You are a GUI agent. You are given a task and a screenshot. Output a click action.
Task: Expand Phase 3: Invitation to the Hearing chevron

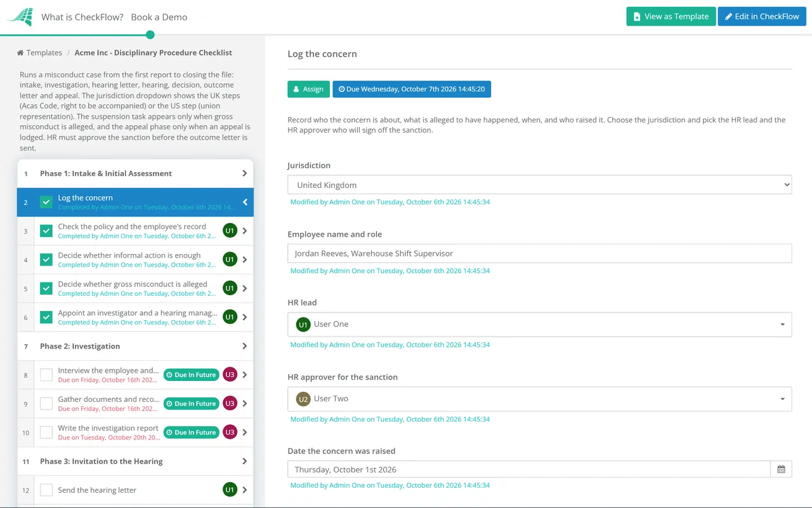click(x=245, y=461)
